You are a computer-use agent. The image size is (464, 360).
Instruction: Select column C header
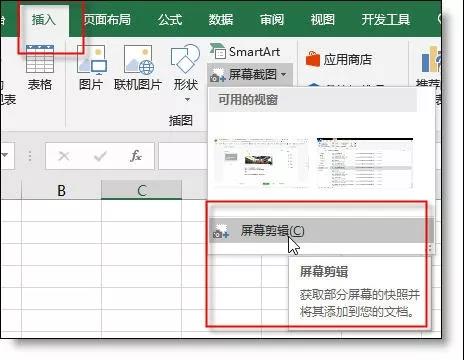pyautogui.click(x=142, y=191)
